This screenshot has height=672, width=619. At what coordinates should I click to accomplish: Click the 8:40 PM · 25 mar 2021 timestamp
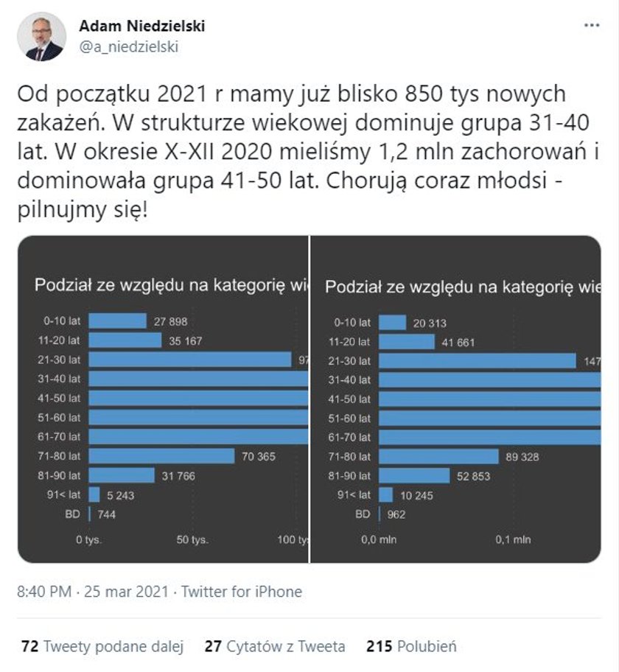[x=93, y=592]
